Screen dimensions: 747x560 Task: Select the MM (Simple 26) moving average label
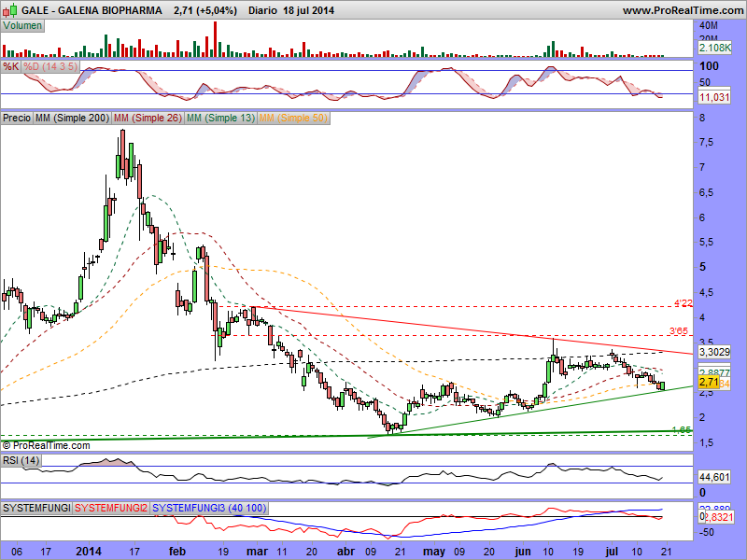[x=148, y=118]
